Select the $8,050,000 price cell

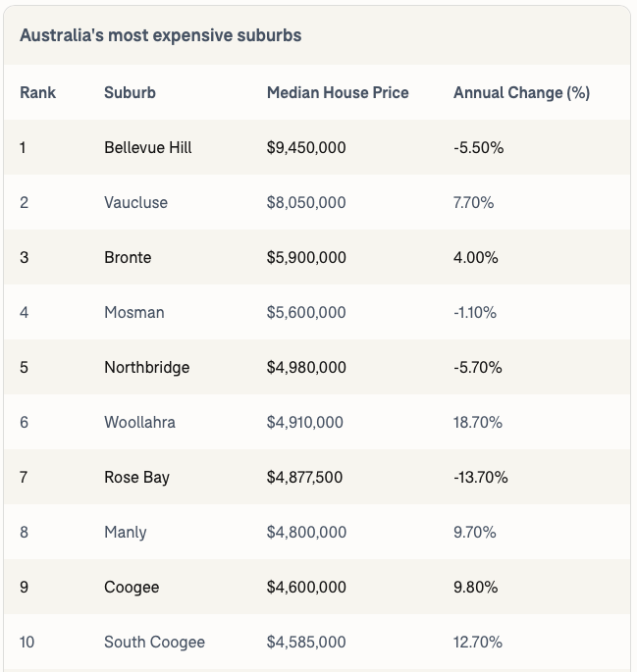pyautogui.click(x=306, y=203)
